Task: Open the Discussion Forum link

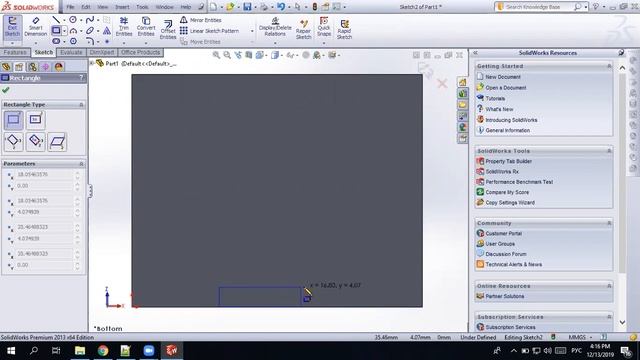Action: click(x=506, y=254)
